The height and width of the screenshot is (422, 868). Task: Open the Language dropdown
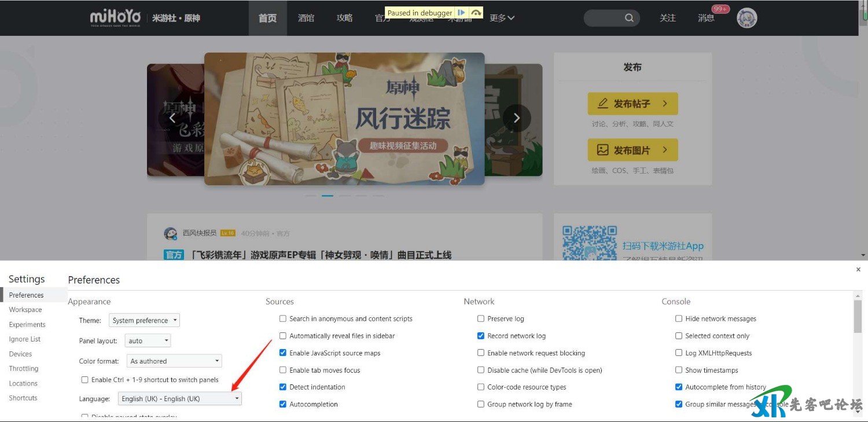click(x=179, y=399)
